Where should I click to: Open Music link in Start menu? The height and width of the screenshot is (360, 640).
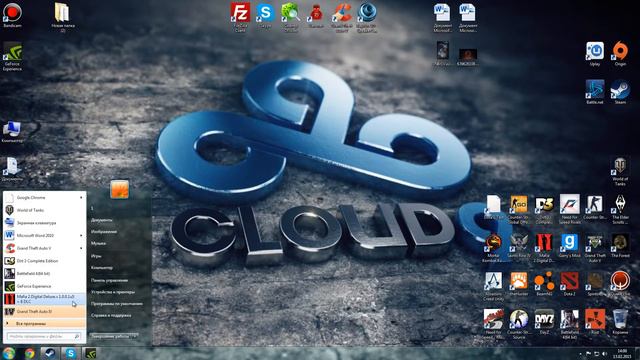pyautogui.click(x=98, y=243)
